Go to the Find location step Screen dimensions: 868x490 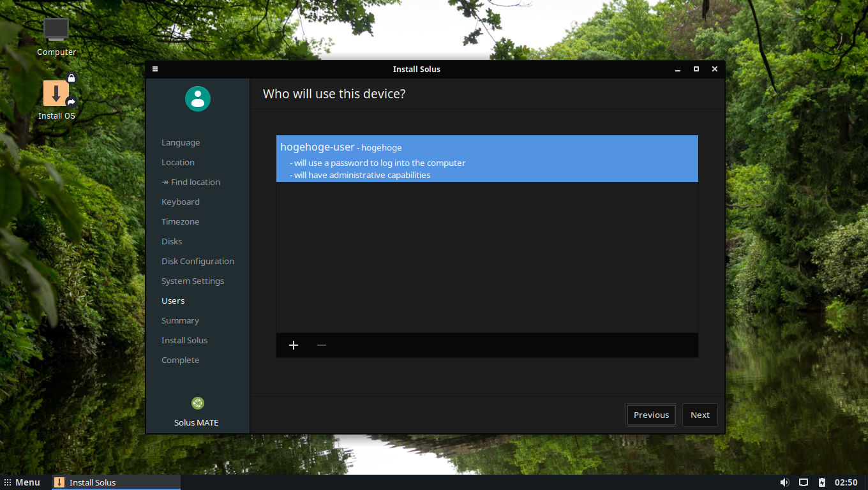(191, 182)
